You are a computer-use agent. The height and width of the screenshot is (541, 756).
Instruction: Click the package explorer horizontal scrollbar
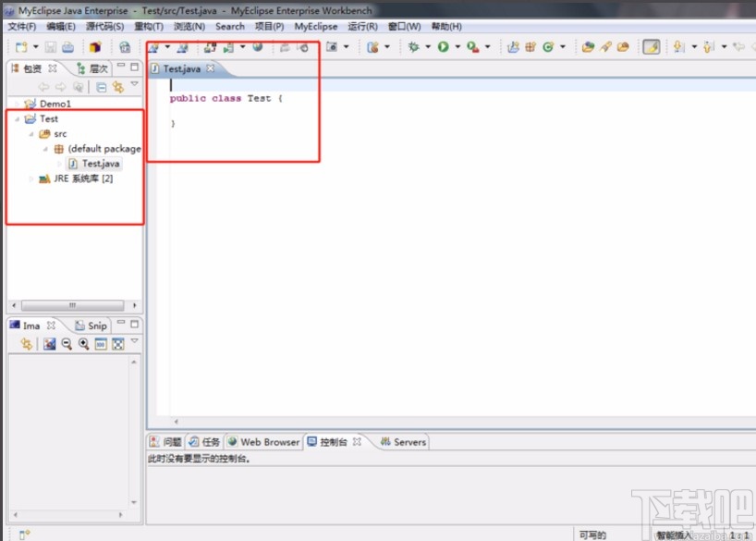[x=73, y=305]
